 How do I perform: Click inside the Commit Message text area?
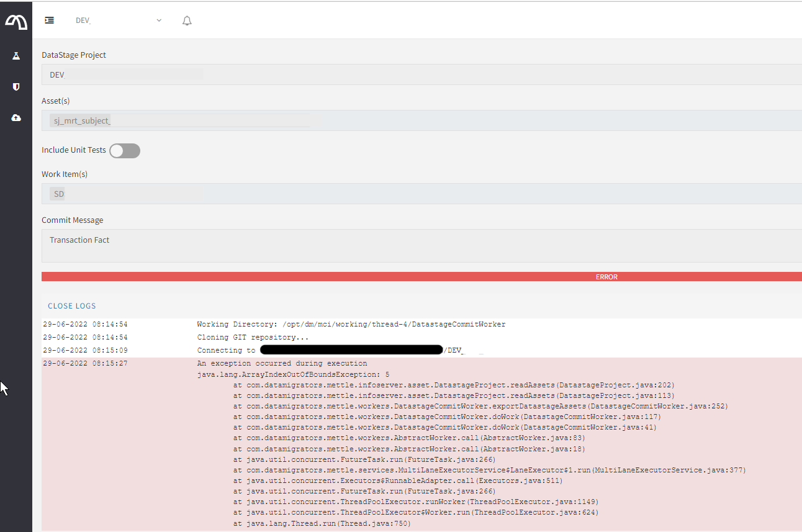point(248,245)
